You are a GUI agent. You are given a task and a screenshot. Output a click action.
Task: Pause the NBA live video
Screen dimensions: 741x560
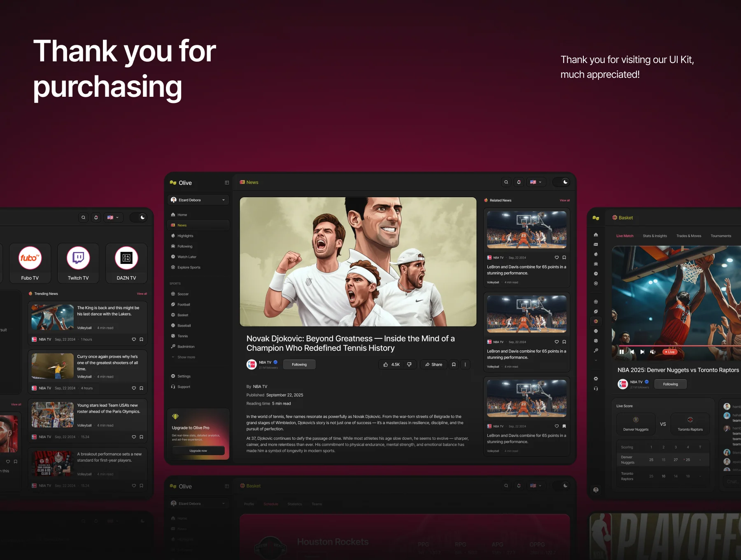pos(621,352)
